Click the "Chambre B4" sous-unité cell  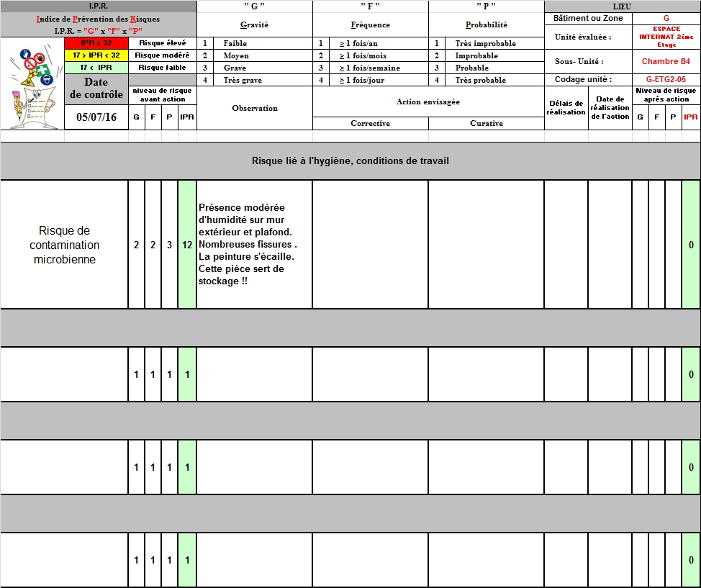(666, 61)
